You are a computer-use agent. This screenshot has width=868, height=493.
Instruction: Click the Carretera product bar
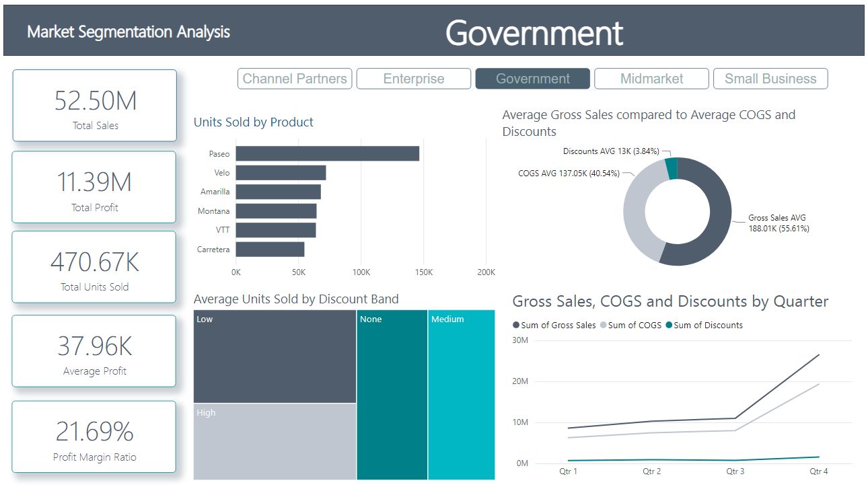click(x=270, y=250)
